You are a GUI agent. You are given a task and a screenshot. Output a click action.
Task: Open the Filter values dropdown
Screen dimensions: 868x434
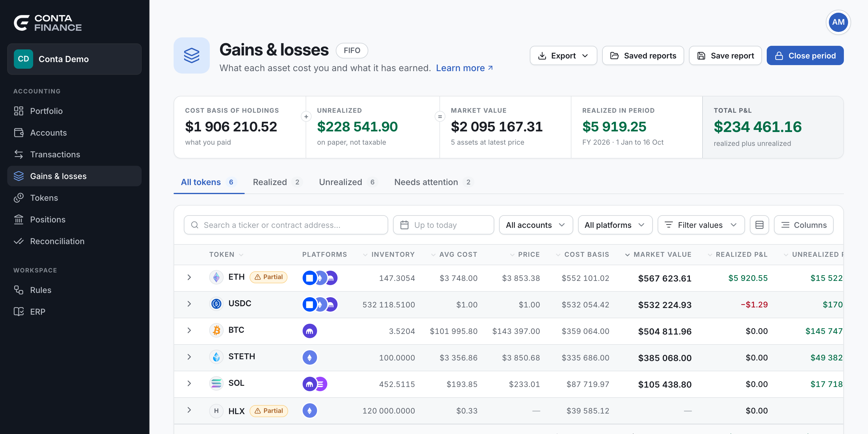click(x=701, y=225)
